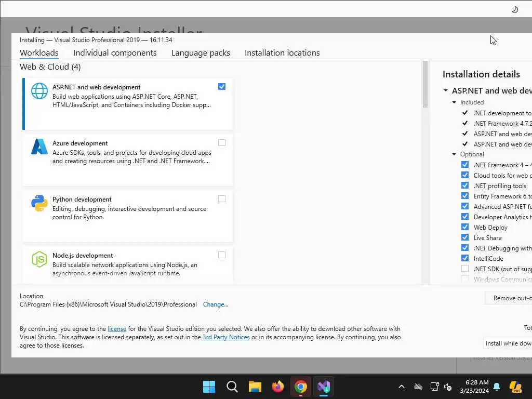Open 3rd Party Notices link
Viewport: 532px width, 399px height.
226,337
